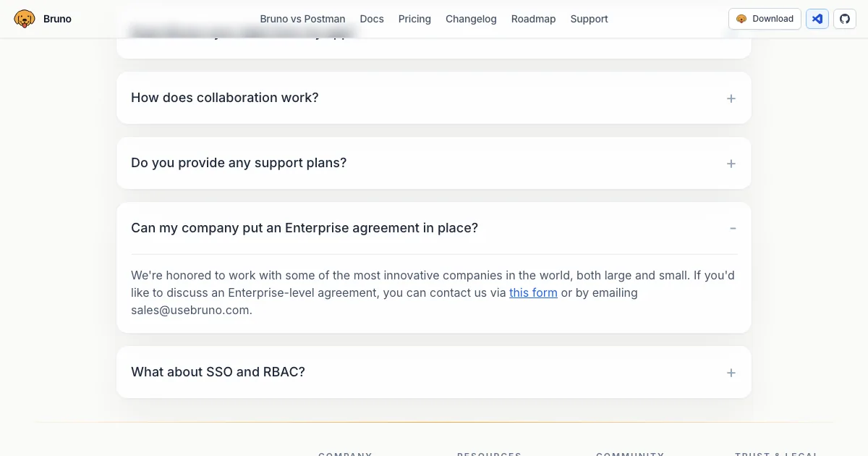Expand 'What about SSO and RBAC?' question
Screen dimensions: 868x456
(218, 372)
